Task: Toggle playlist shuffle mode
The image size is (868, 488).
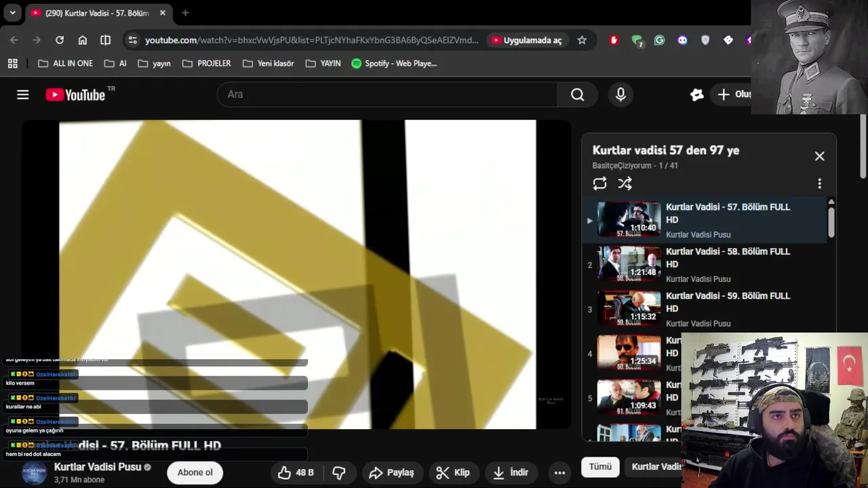Action: tap(625, 184)
